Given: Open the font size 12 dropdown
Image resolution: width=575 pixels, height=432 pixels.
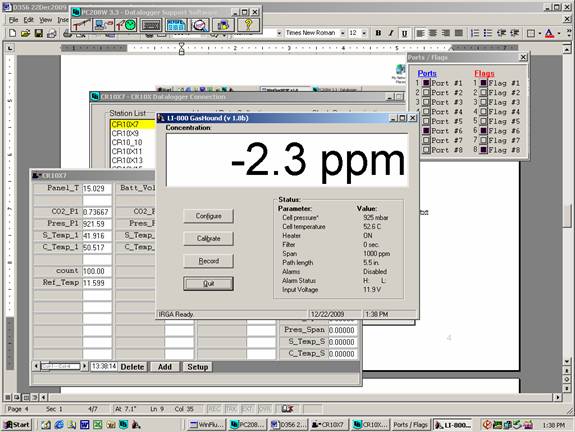Looking at the screenshot, I should tap(364, 33).
